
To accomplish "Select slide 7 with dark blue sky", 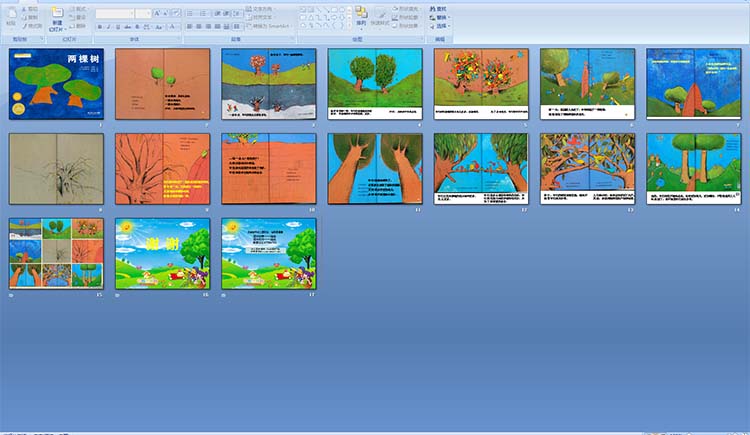I will 694,84.
